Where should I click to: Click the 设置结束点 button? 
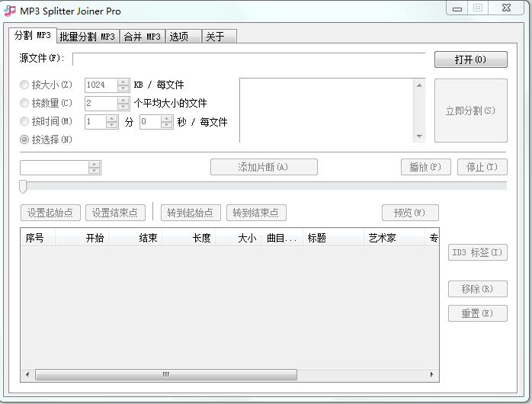(115, 213)
